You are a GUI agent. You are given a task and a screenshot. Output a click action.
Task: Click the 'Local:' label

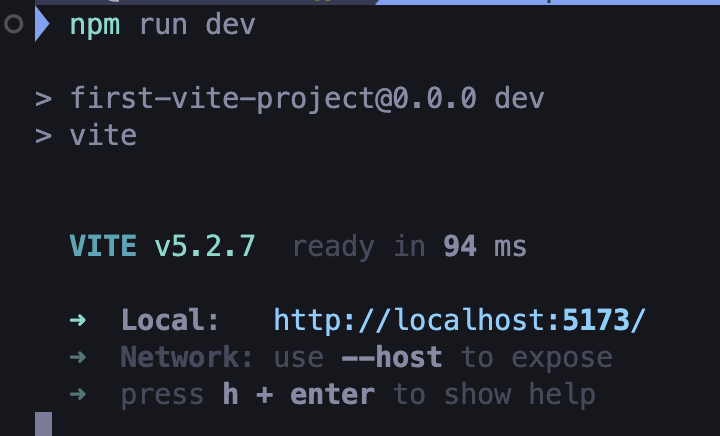pyautogui.click(x=170, y=320)
